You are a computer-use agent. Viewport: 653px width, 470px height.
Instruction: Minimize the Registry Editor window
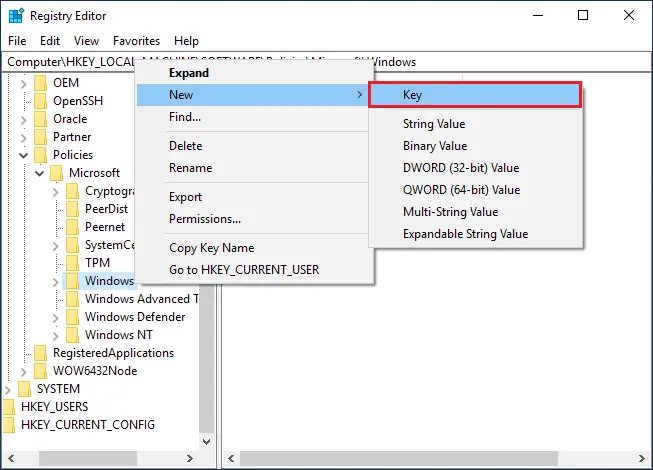538,15
